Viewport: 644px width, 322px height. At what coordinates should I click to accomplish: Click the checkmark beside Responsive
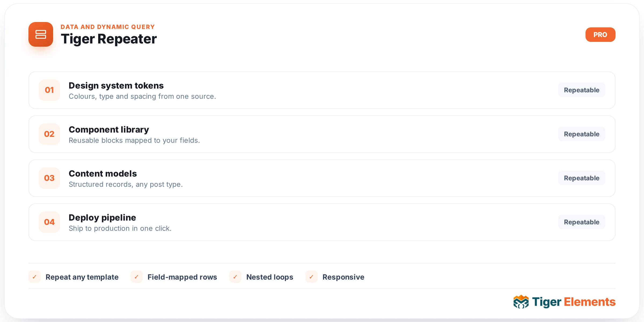click(x=312, y=277)
